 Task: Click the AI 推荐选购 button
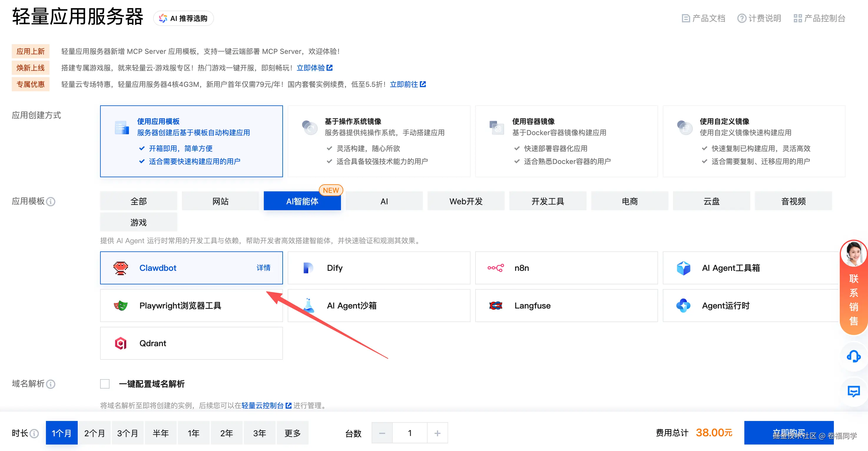click(183, 19)
